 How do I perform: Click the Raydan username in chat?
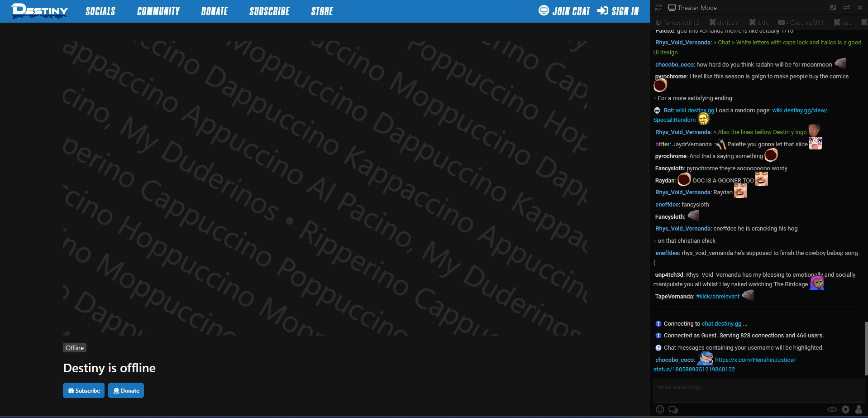click(665, 181)
